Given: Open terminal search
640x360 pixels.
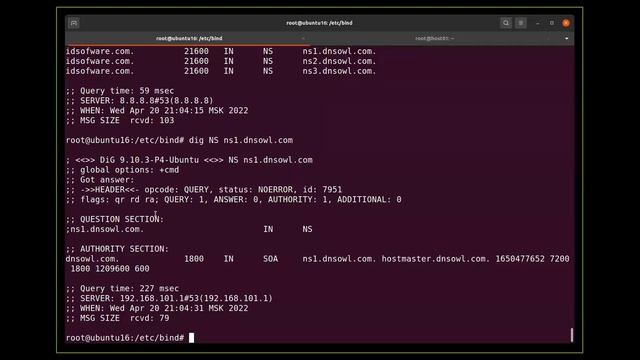Looking at the screenshot, I should tap(506, 23).
